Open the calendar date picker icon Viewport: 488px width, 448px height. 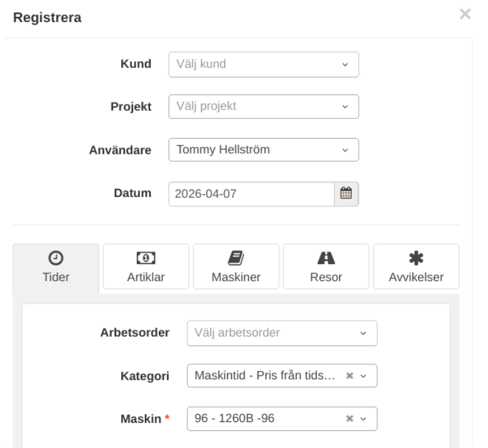(x=346, y=194)
